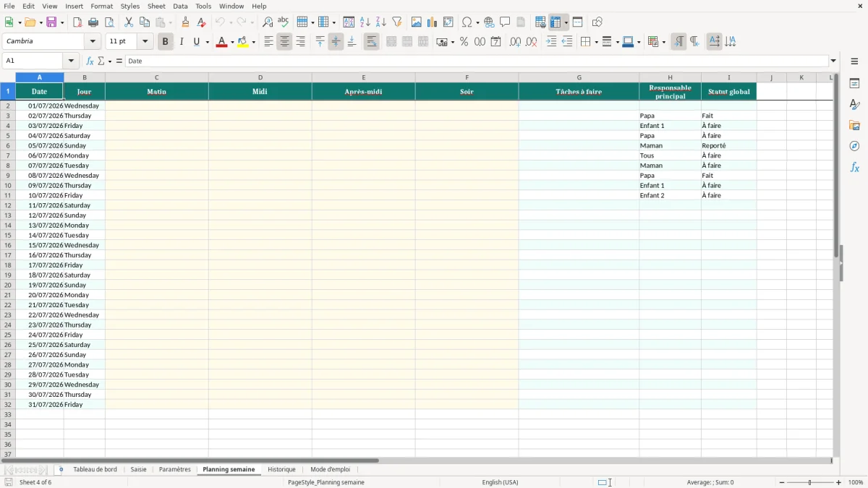The image size is (868, 488).
Task: Open Function Wizard icon beside Name Box
Action: click(x=90, y=61)
